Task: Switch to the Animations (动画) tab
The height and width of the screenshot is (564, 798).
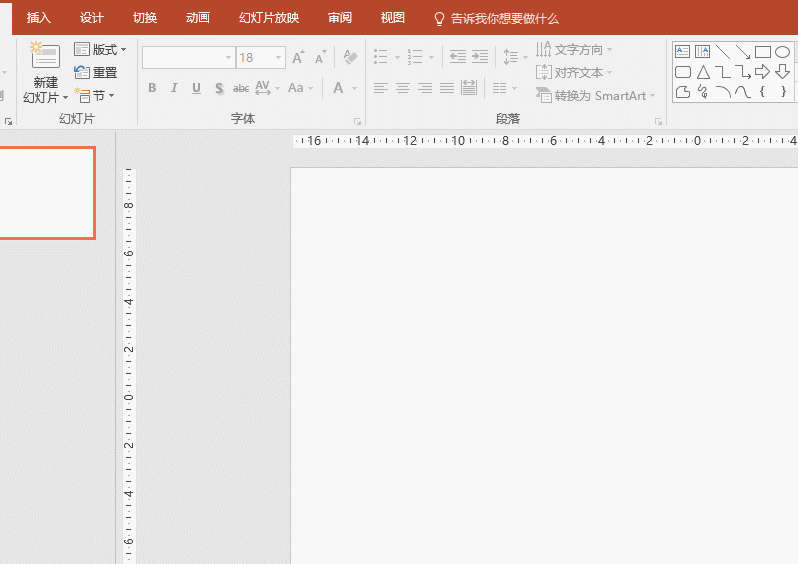Action: 198,18
